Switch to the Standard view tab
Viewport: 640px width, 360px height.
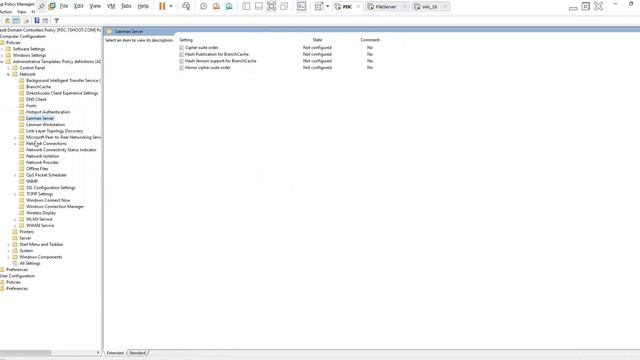[138, 353]
